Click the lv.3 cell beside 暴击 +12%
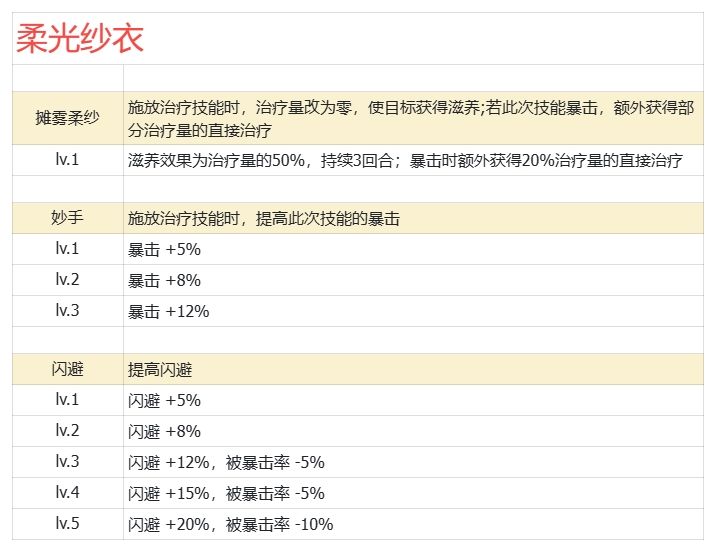716x552 pixels. point(67,311)
